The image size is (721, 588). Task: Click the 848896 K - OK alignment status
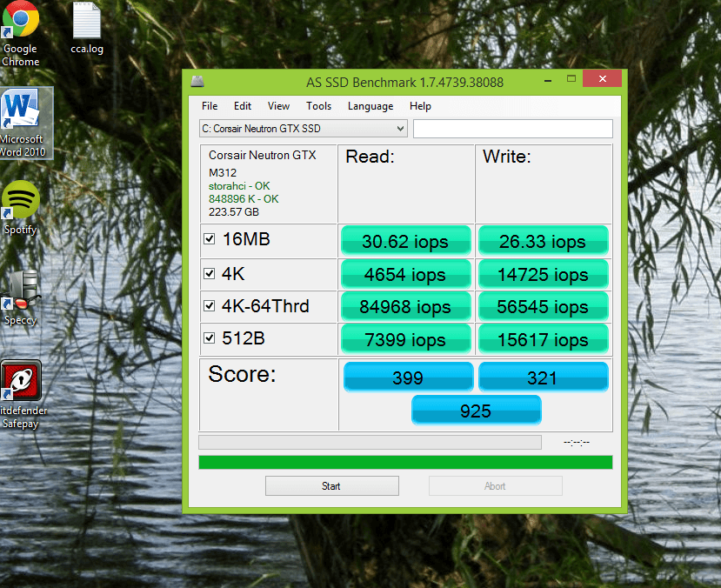point(244,198)
